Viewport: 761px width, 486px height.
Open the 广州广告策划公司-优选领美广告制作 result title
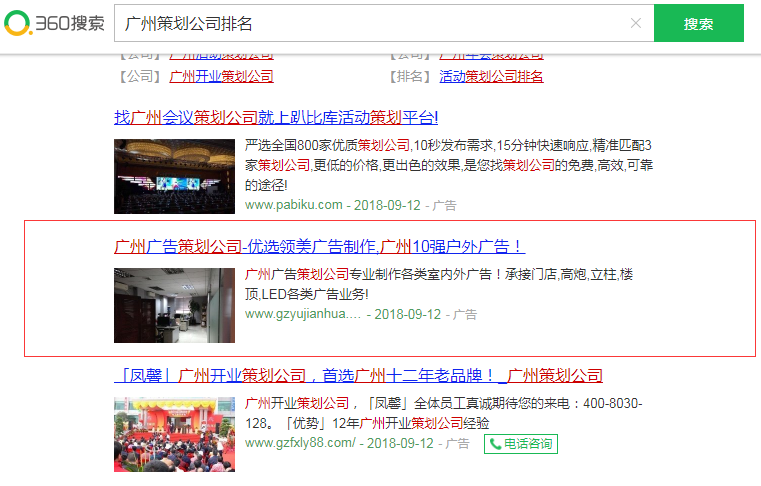(319, 246)
